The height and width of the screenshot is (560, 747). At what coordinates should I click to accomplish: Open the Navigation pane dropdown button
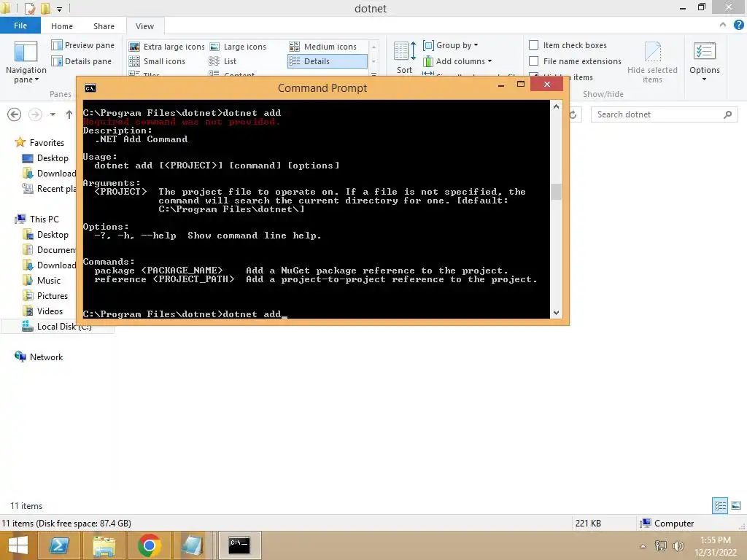26,63
